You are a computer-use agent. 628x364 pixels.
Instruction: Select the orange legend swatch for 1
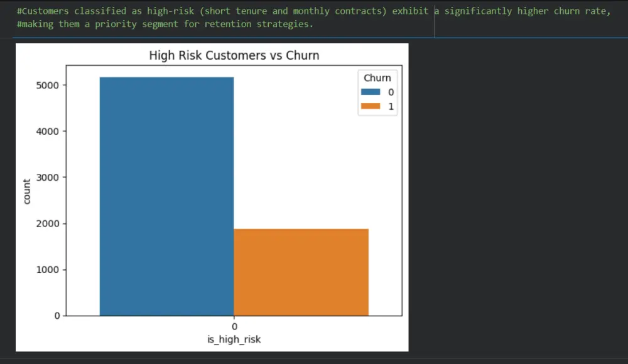[x=371, y=106]
